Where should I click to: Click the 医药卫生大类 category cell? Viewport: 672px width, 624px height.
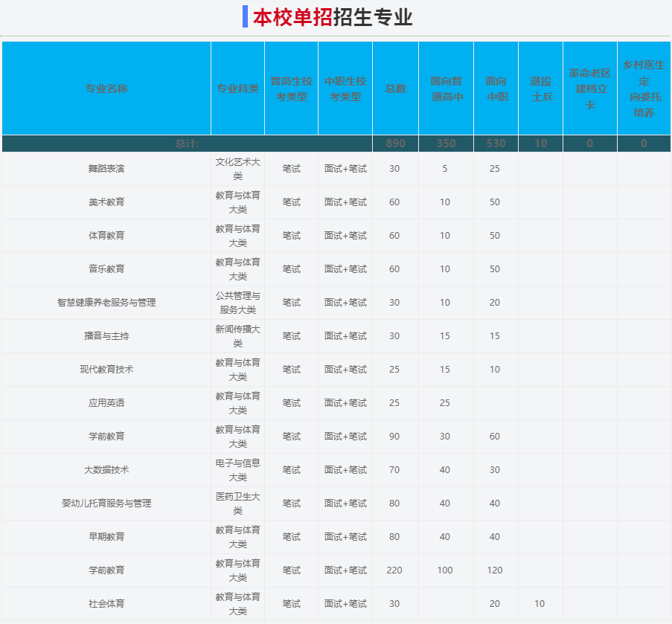238,504
